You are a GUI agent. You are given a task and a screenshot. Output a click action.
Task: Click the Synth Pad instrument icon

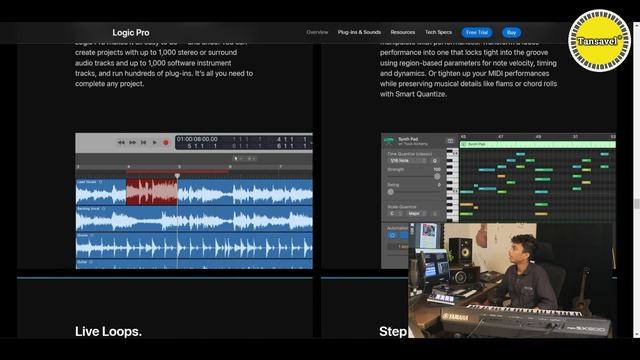click(x=389, y=141)
